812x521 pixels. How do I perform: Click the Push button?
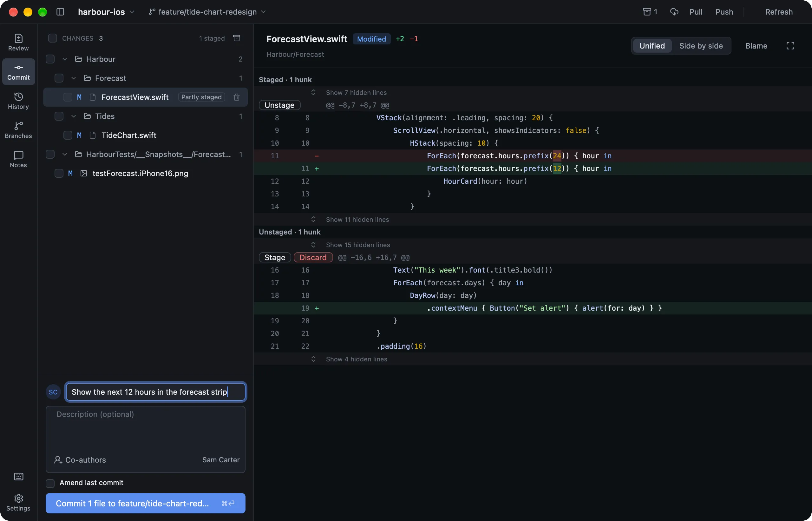[724, 12]
